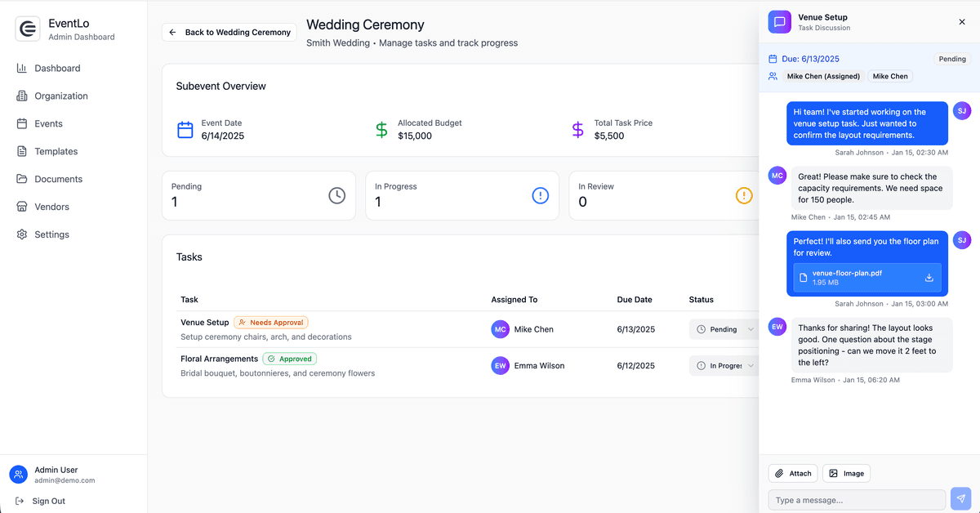This screenshot has width=980, height=513.
Task: Click the dollar icon beside Allocated Budget
Action: [381, 129]
